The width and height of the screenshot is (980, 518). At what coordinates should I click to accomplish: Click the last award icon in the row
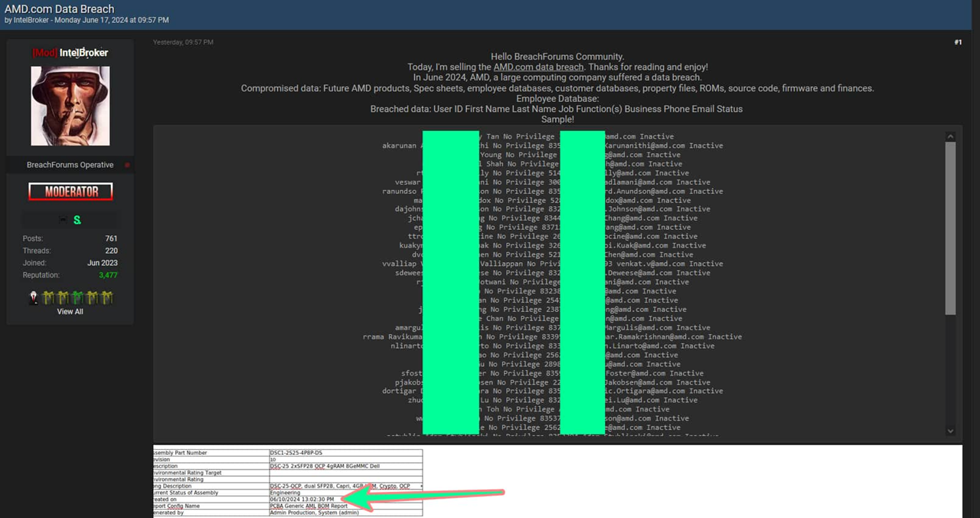click(107, 298)
